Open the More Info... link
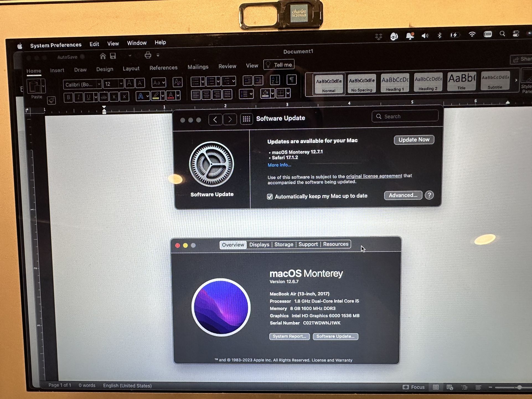Image resolution: width=532 pixels, height=399 pixels. (279, 165)
